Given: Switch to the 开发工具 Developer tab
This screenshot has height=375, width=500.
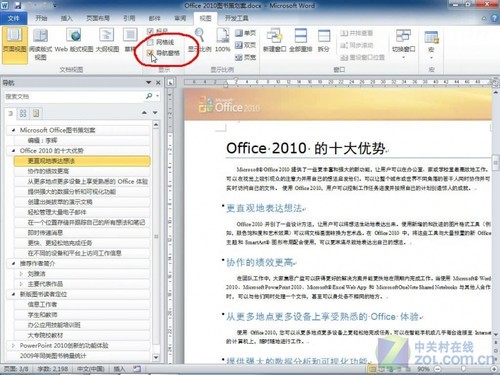Looking at the screenshot, I should [x=236, y=18].
